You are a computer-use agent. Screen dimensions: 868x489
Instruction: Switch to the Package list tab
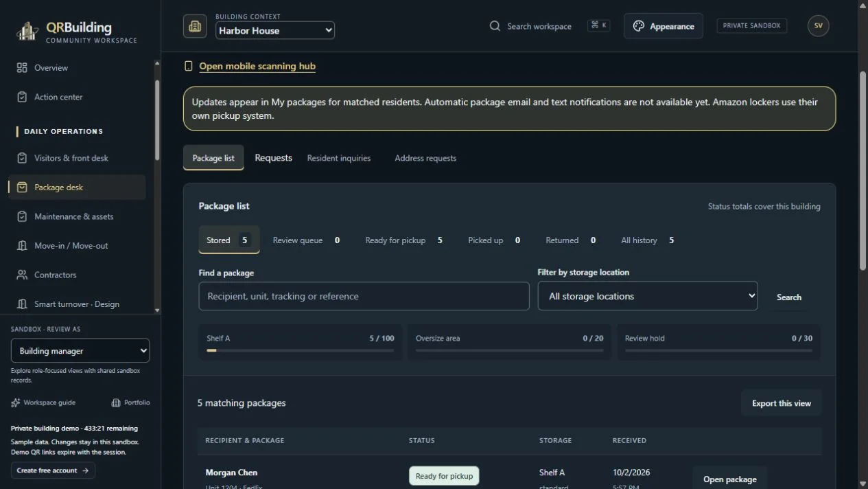(213, 158)
